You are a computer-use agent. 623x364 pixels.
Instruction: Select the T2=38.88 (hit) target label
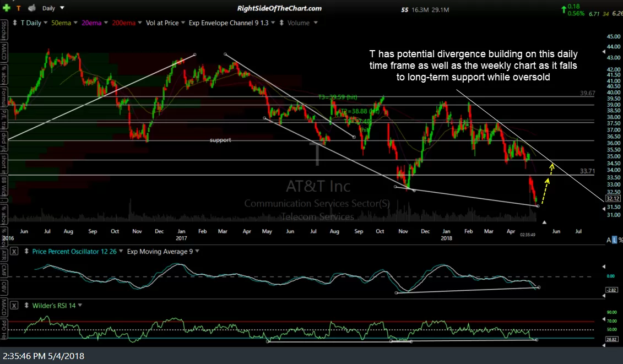point(360,111)
